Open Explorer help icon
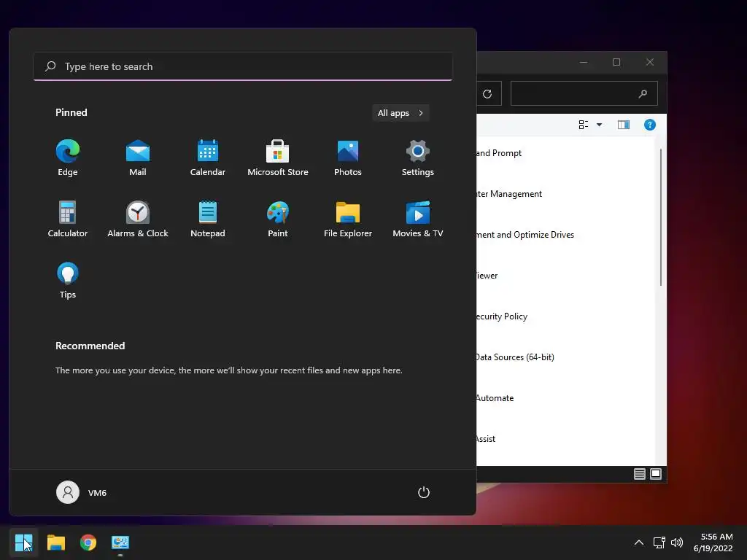Viewport: 747px width, 560px height. (650, 125)
